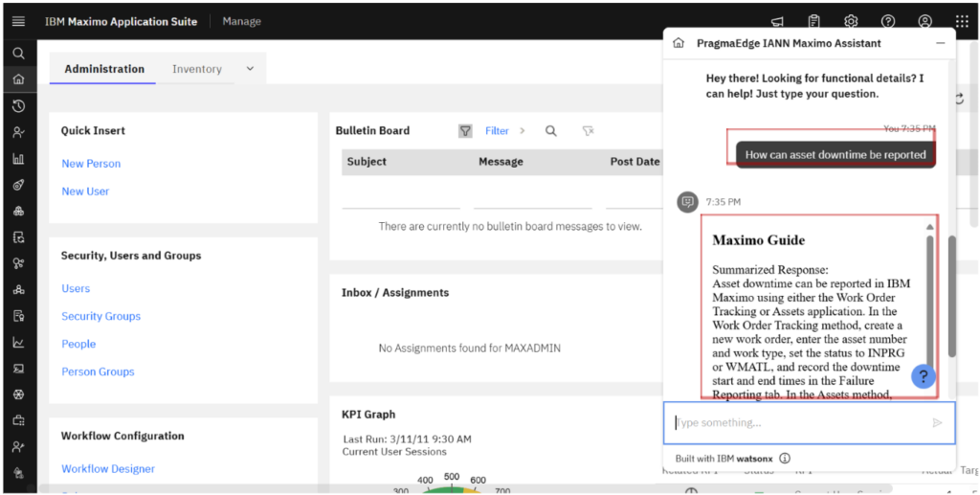Click the blue question mark floating button
This screenshot has height=495, width=980.
point(924,376)
